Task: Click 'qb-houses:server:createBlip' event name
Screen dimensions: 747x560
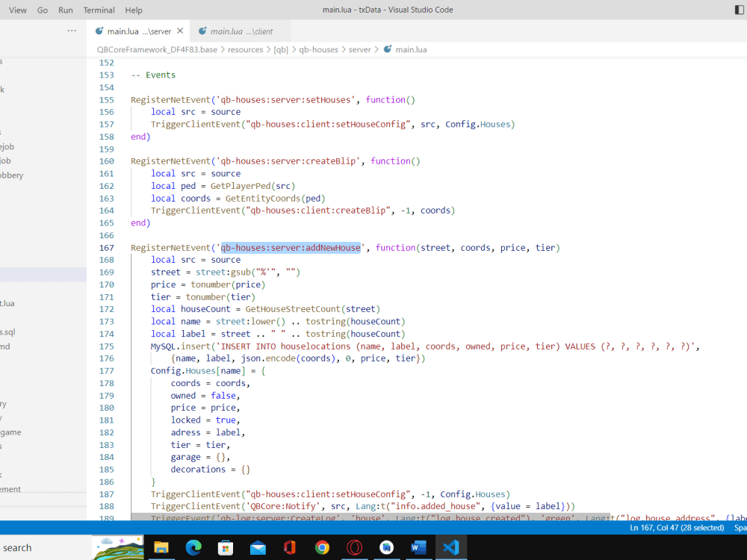Action: coord(288,161)
